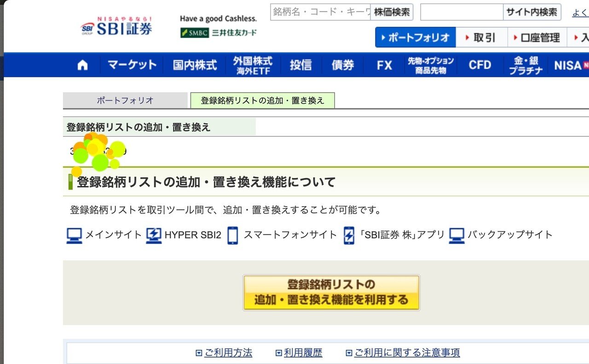This screenshot has height=364, width=589.
Task: Select the 登録銘柄リストの追加・置き換え tab
Action: click(x=262, y=99)
